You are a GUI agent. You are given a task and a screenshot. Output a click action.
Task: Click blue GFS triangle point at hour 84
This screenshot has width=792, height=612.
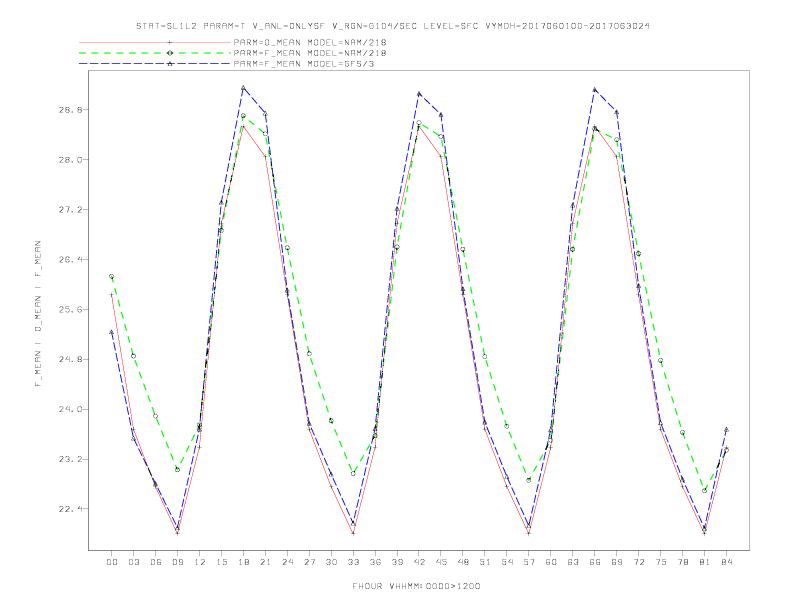point(726,430)
